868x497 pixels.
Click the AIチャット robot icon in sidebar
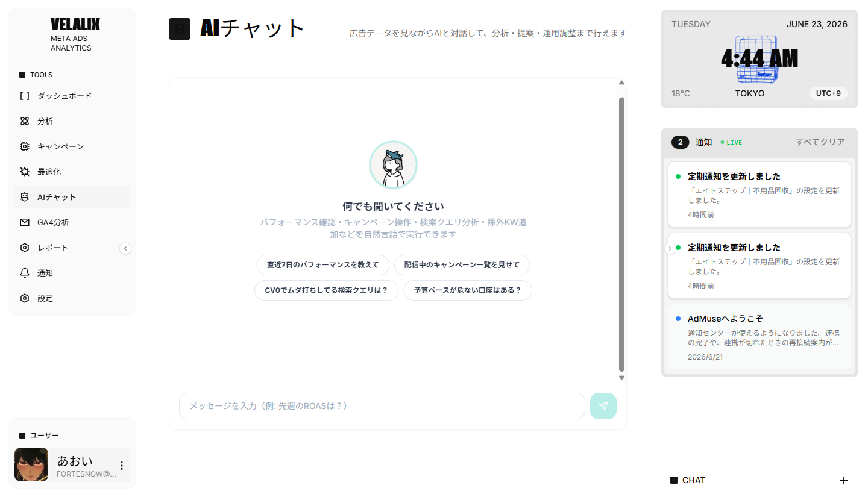coord(25,197)
